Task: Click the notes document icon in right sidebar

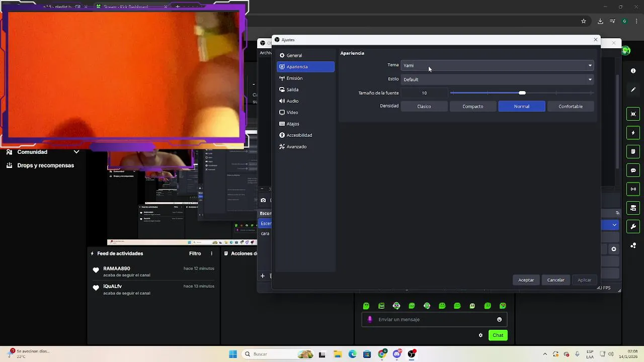Action: [x=633, y=151]
